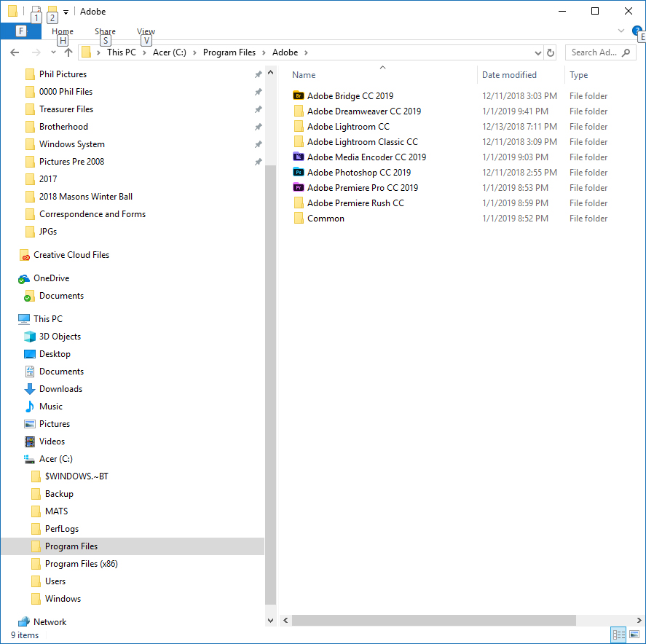Click the Downloads arrow icon
Screen dimensions: 646x644
(30, 389)
